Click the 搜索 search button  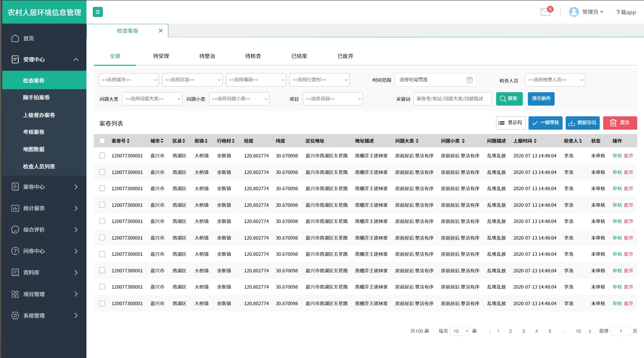(x=509, y=99)
